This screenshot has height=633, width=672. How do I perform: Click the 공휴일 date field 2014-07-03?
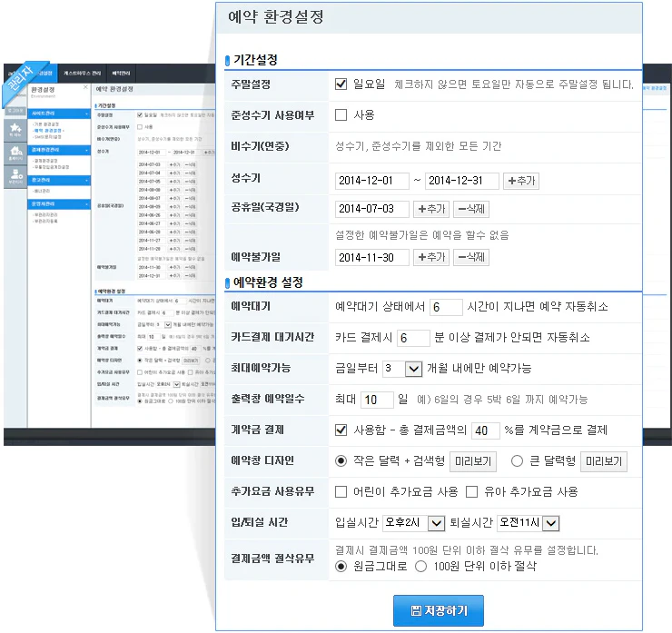coord(372,209)
